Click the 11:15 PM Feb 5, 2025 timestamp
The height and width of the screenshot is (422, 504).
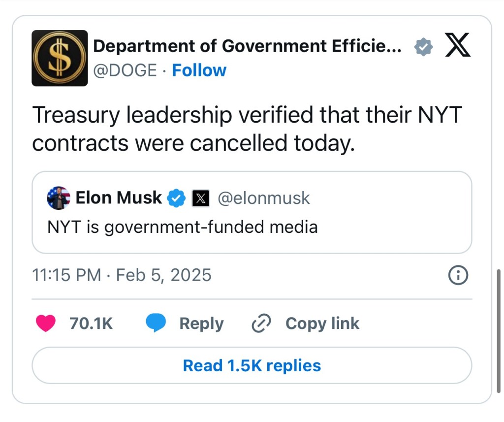[122, 275]
